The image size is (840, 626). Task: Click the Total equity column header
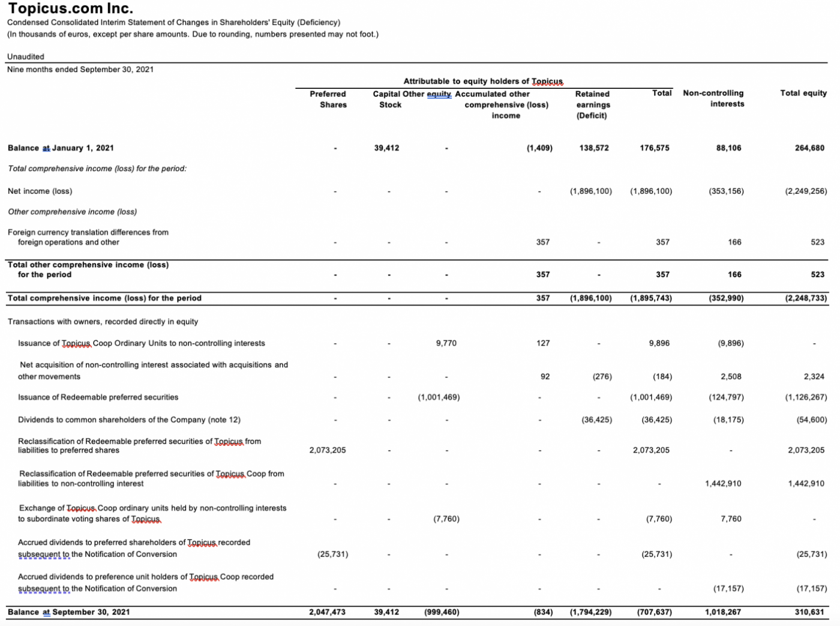coord(803,93)
